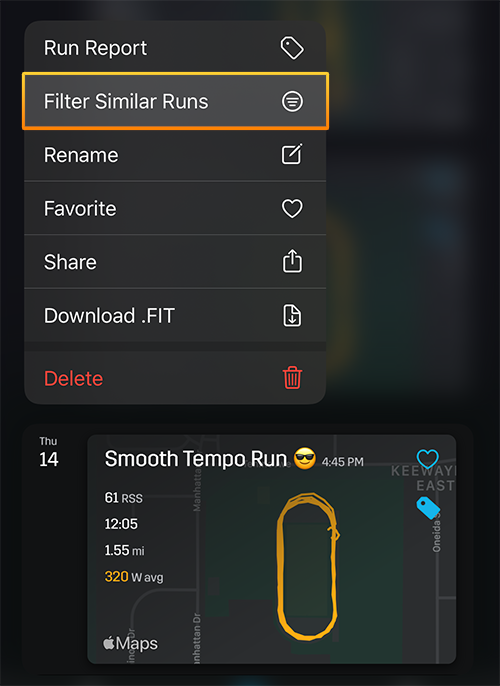Choose the red Delete text label
This screenshot has width=500, height=686.
(x=73, y=378)
